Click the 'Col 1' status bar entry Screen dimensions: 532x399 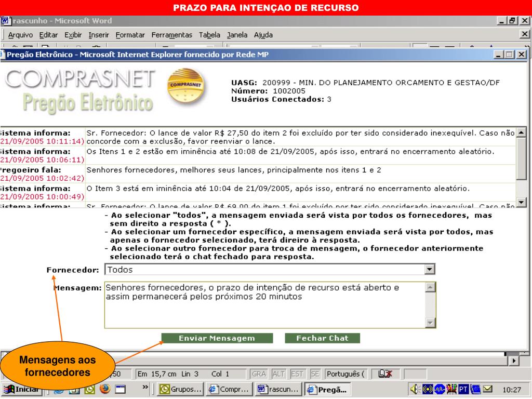[220, 374]
